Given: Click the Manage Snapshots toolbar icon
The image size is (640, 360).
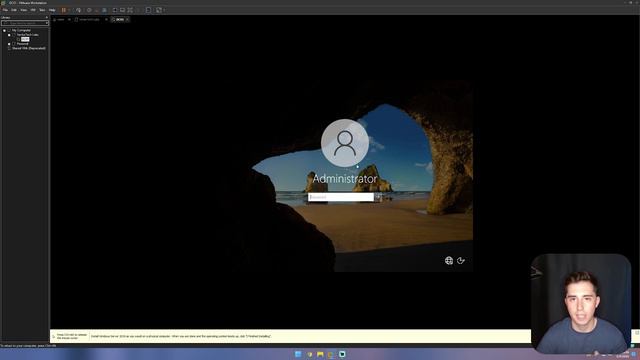Looking at the screenshot, I should (104, 10).
